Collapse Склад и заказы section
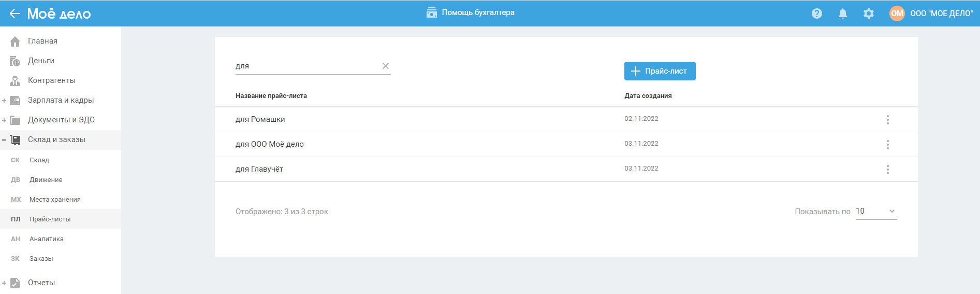This screenshot has height=294, width=980. [4, 140]
